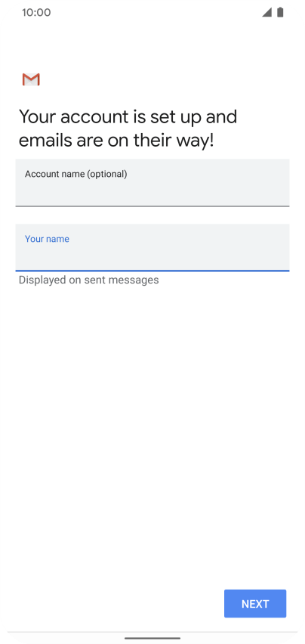Image resolution: width=305 pixels, height=644 pixels.
Task: Tap the 'emails are on their way!' heading line
Action: point(116,141)
